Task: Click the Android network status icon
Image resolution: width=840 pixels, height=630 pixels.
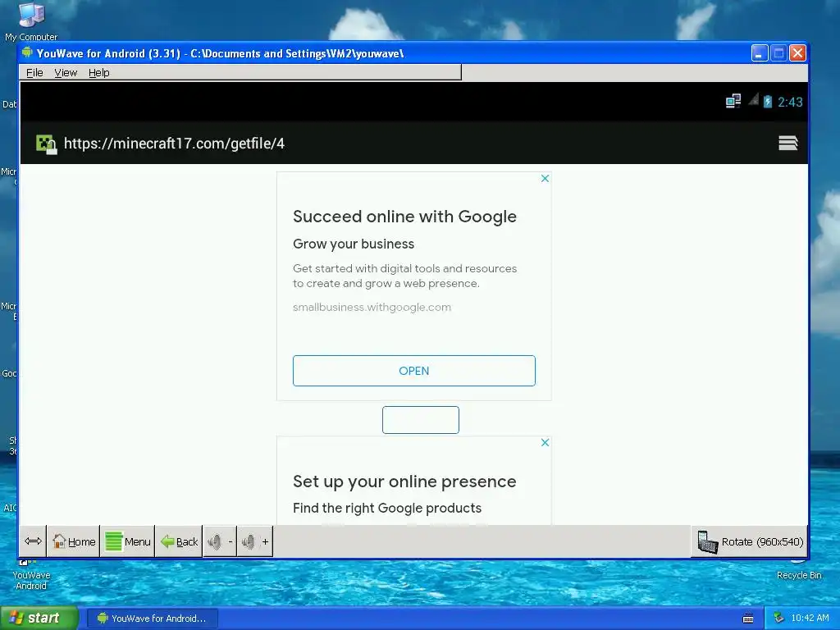Action: [x=733, y=101]
